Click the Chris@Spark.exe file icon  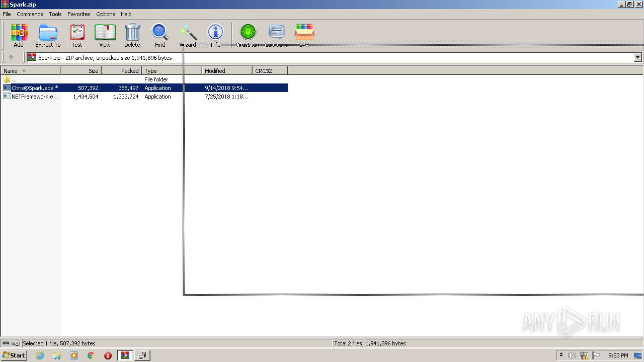(7, 88)
